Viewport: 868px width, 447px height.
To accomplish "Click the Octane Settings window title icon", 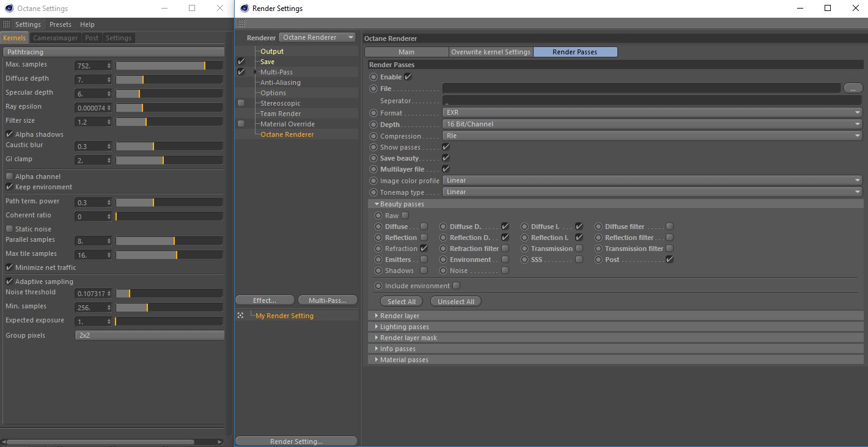I will click(x=9, y=9).
